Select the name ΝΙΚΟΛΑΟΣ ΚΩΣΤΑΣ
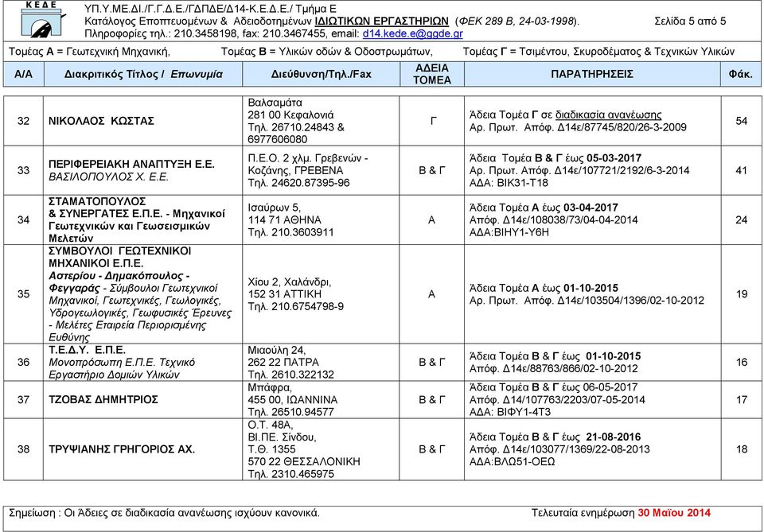This screenshot has height=532, width=764. (101, 121)
